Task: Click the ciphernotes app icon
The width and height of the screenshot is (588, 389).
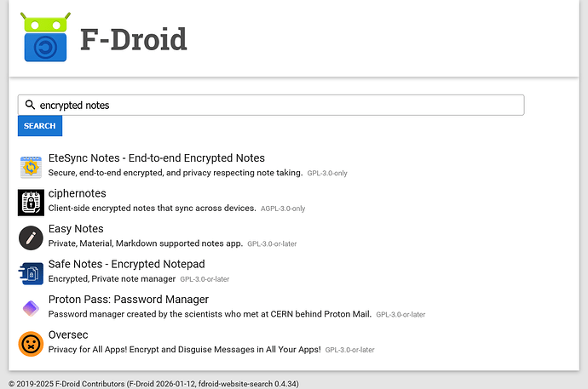Action: [x=31, y=202]
